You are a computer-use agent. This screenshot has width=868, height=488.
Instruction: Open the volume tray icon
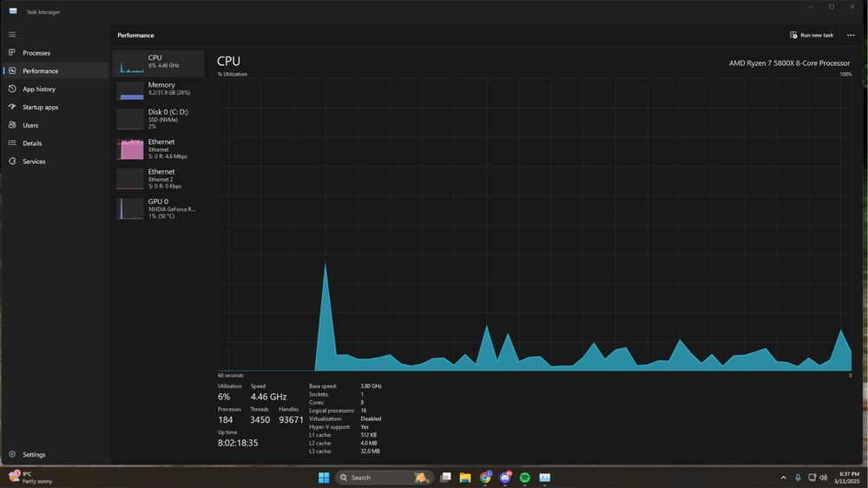pyautogui.click(x=823, y=478)
